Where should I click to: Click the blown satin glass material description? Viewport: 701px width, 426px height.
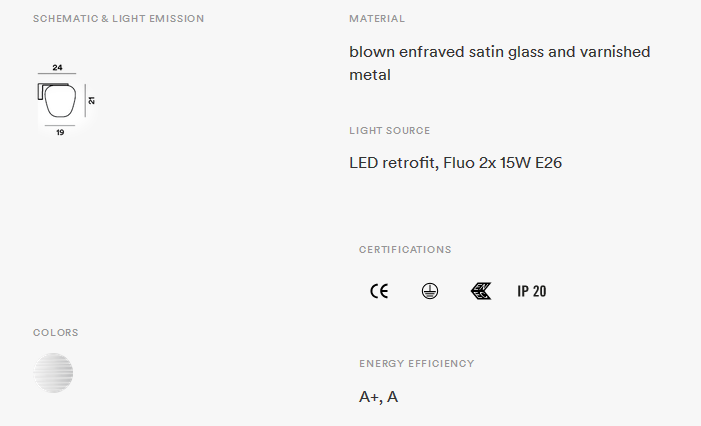click(x=499, y=63)
